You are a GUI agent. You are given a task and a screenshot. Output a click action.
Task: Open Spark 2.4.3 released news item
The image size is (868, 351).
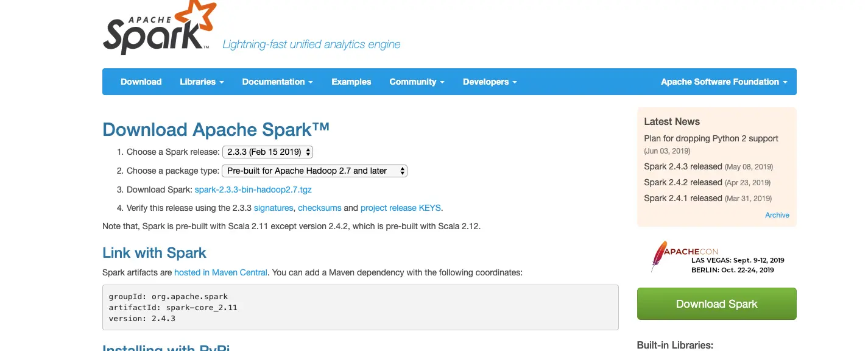pyautogui.click(x=683, y=166)
